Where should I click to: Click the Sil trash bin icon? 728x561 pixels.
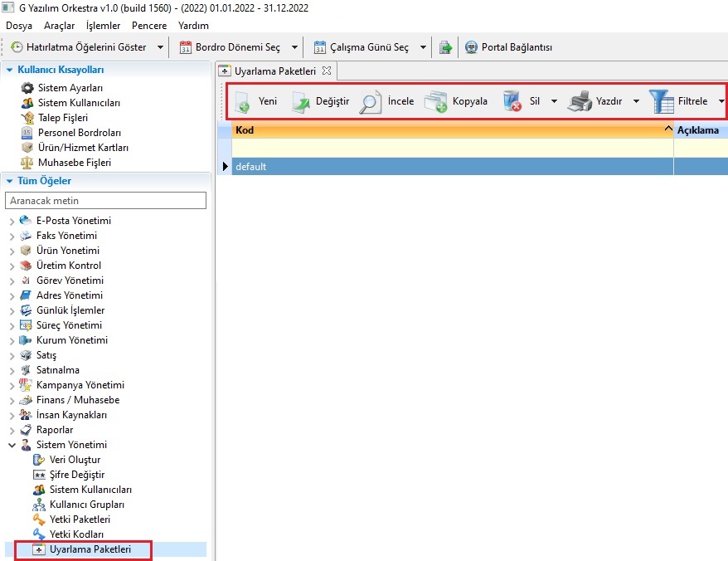pos(512,102)
